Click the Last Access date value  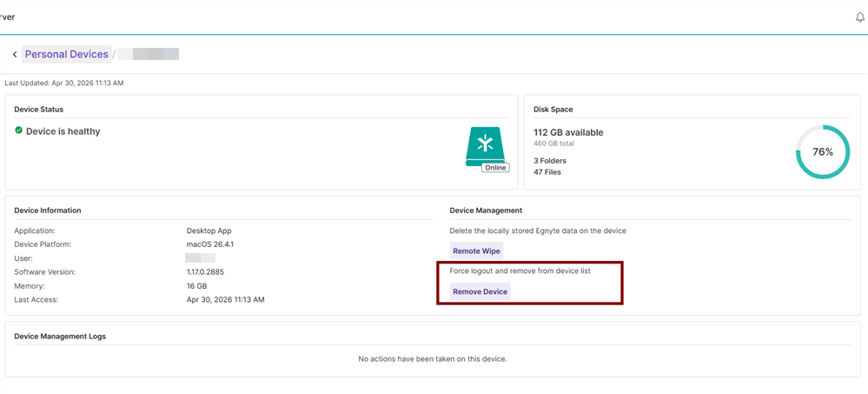click(x=225, y=300)
